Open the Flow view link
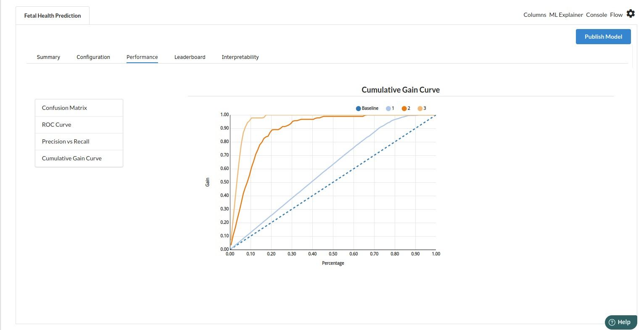Screen dimensions: 644x330 (x=616, y=15)
